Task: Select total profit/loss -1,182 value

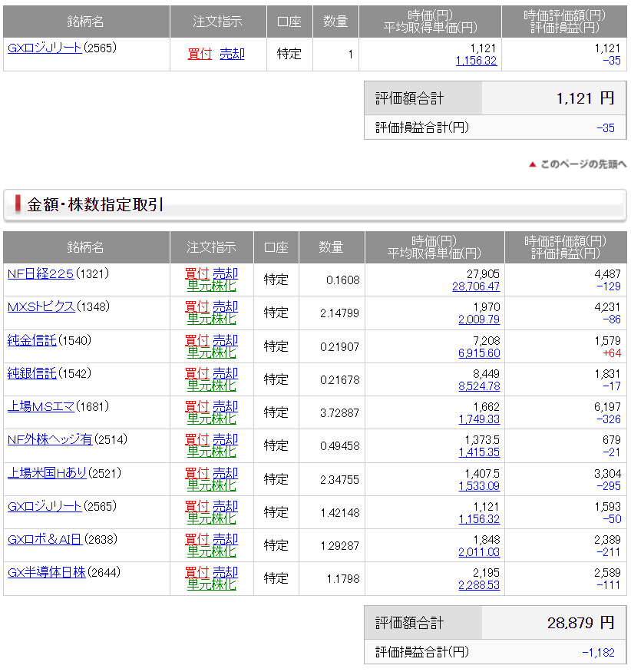Action: [598, 653]
